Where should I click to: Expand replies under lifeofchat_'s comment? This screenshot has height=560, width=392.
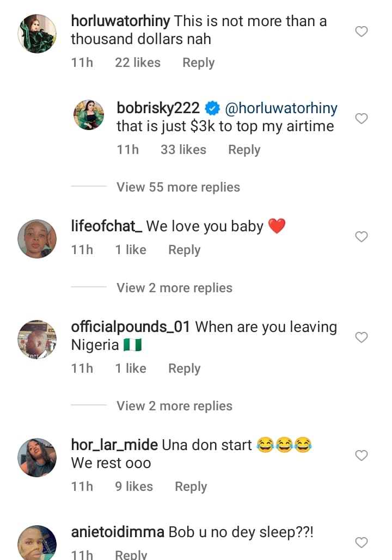click(x=174, y=288)
